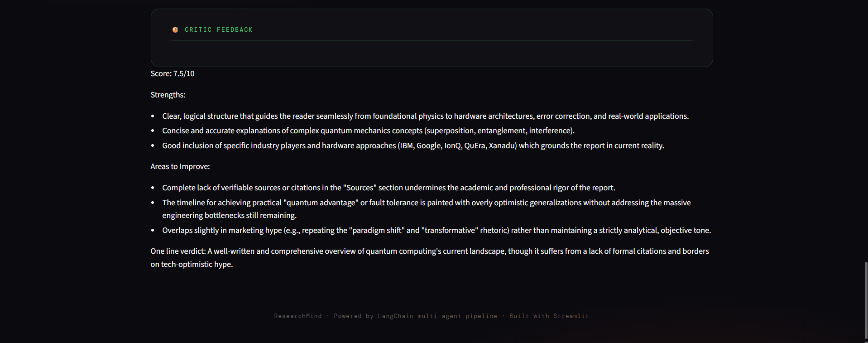The image size is (868, 343).
Task: Click the bullet about the quantum advantage timeline
Action: 427,209
